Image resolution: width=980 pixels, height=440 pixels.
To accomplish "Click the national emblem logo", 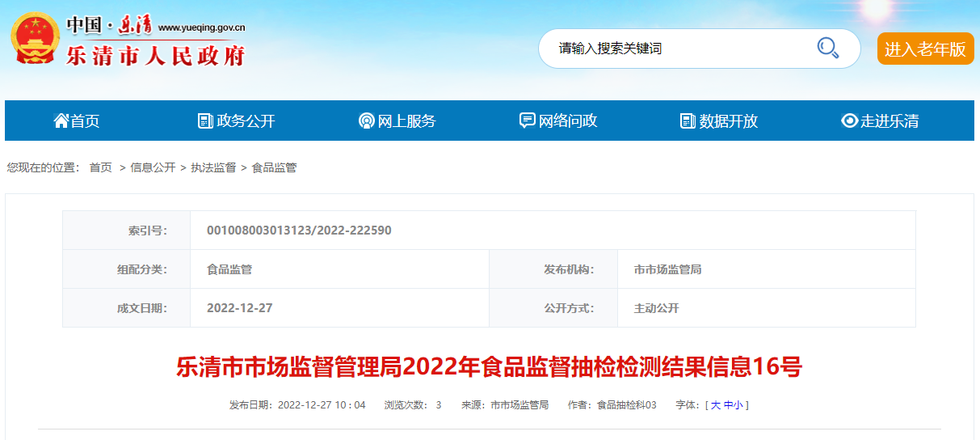I will (x=34, y=38).
